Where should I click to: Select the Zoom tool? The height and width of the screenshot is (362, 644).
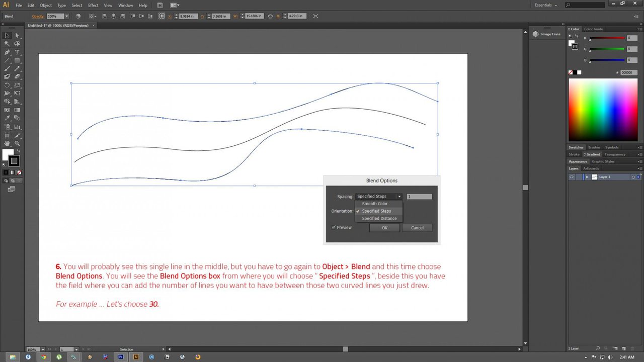point(17,144)
